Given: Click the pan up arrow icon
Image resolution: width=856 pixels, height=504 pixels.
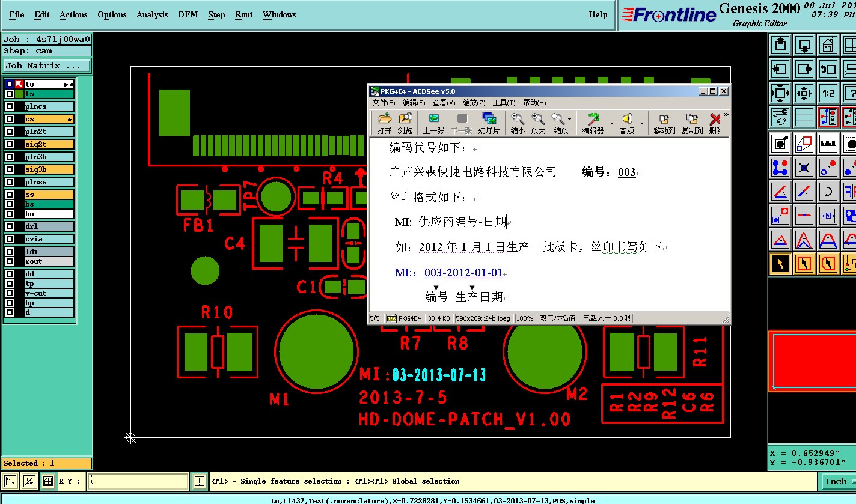Looking at the screenshot, I should (x=780, y=44).
